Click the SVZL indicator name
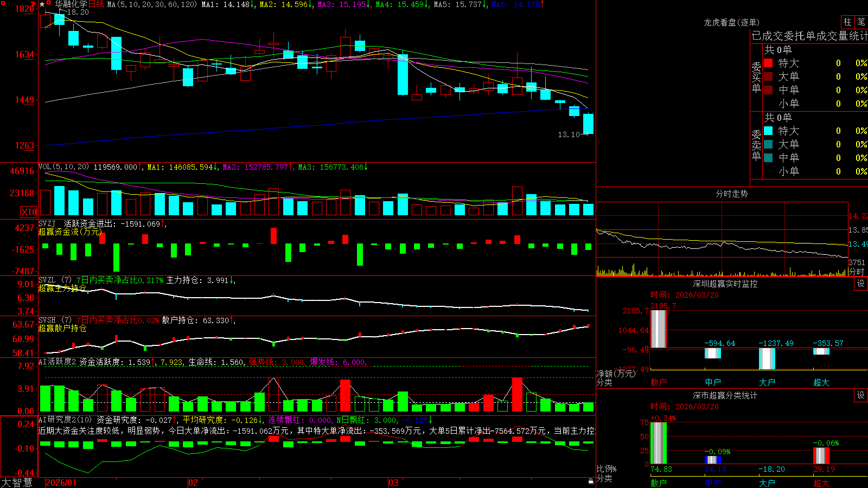The width and height of the screenshot is (868, 488). coord(47,280)
